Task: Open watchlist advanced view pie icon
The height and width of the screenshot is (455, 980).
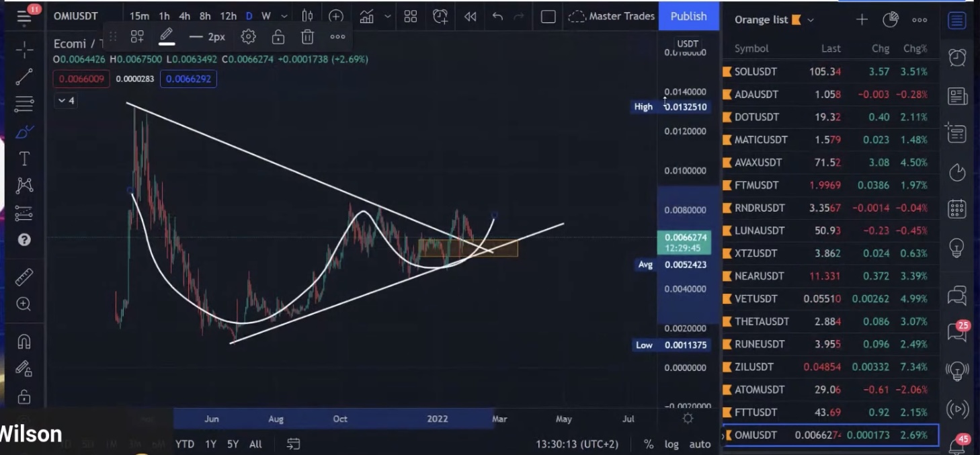Action: coord(891,19)
